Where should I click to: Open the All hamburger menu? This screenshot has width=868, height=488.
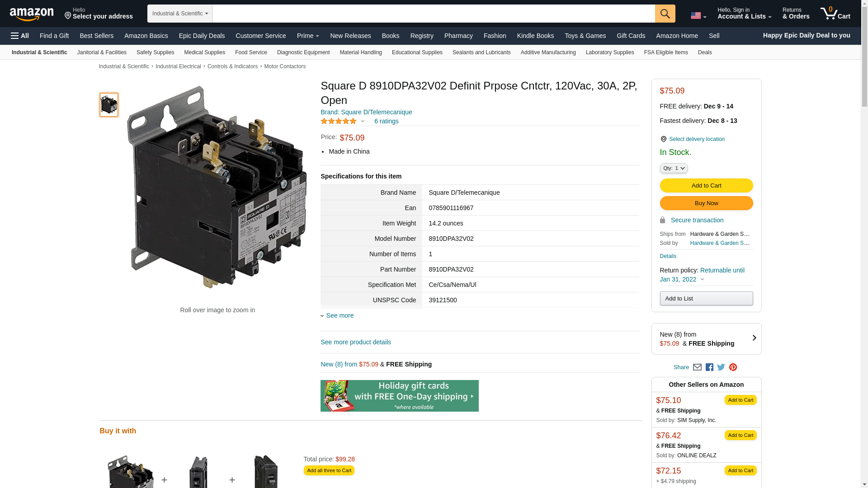tap(20, 36)
